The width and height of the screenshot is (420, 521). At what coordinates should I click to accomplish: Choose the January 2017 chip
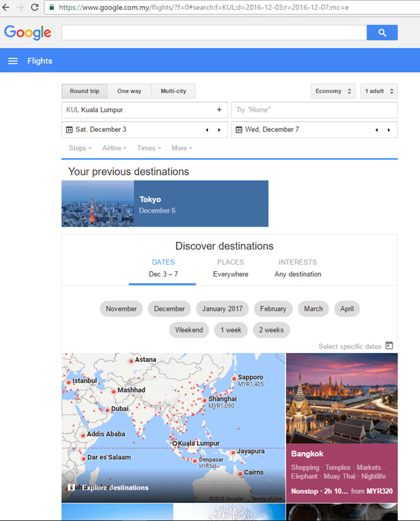tap(222, 308)
